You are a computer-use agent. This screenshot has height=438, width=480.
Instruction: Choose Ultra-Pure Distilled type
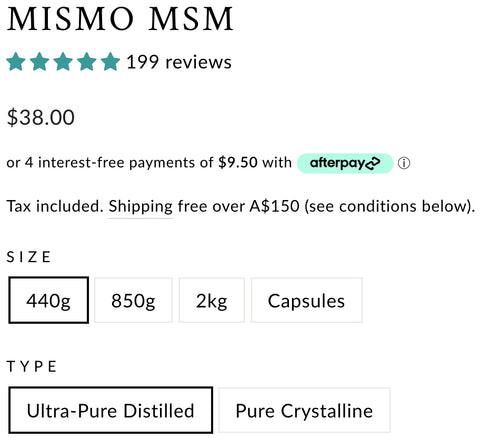(x=111, y=410)
